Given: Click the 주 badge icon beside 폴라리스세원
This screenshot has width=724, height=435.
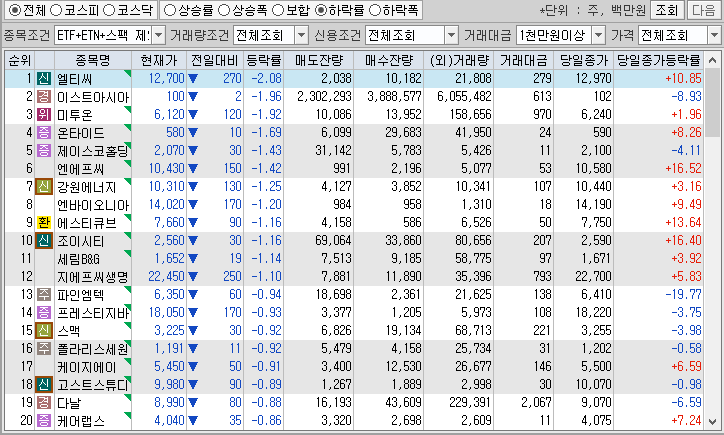Looking at the screenshot, I should tap(44, 349).
